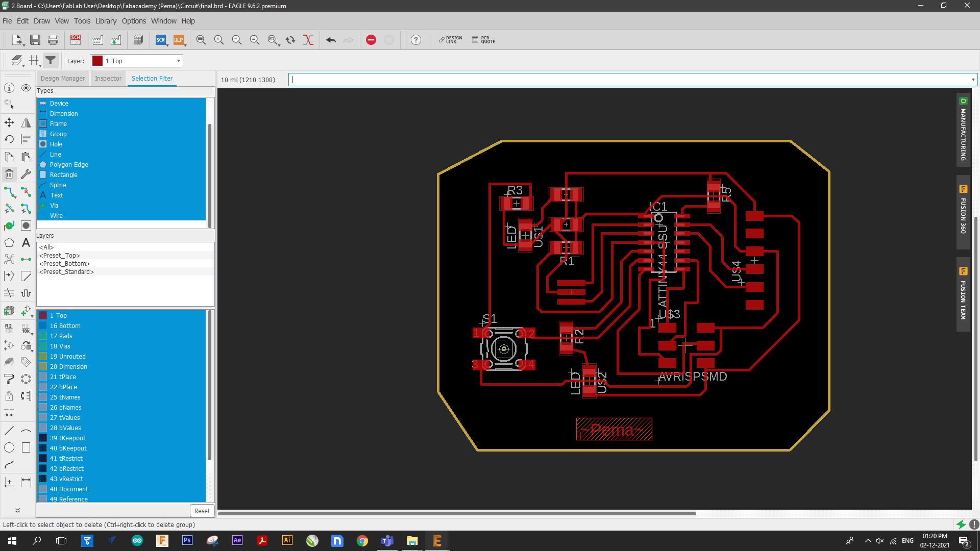Select the Text tool letter A

pos(26,243)
